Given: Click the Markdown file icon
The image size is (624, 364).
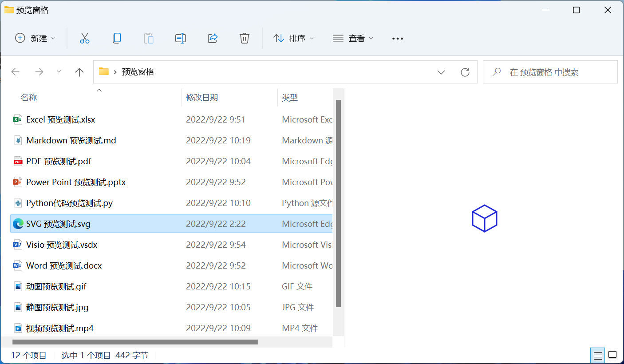Looking at the screenshot, I should click(x=18, y=140).
